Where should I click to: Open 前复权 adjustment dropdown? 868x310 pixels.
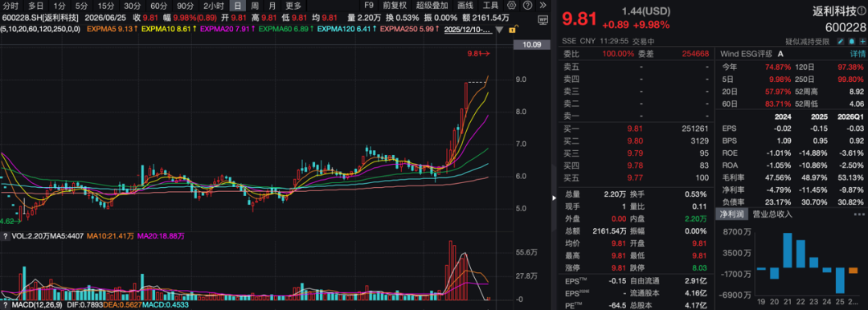pos(395,6)
